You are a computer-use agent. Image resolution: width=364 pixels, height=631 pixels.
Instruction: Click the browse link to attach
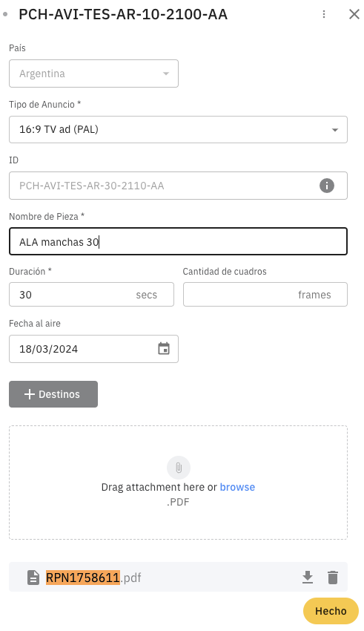(237, 487)
